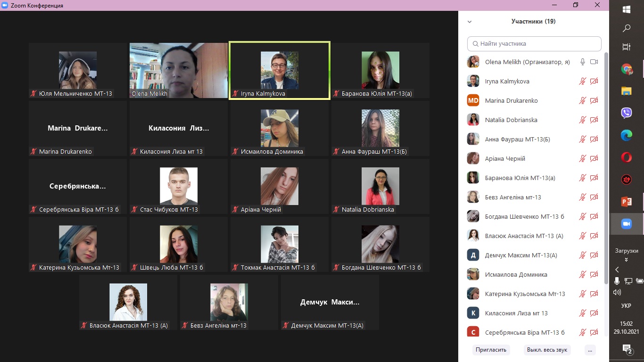Screen dimensions: 644x362
Task: Open Chrome from the taskbar
Action: click(627, 69)
